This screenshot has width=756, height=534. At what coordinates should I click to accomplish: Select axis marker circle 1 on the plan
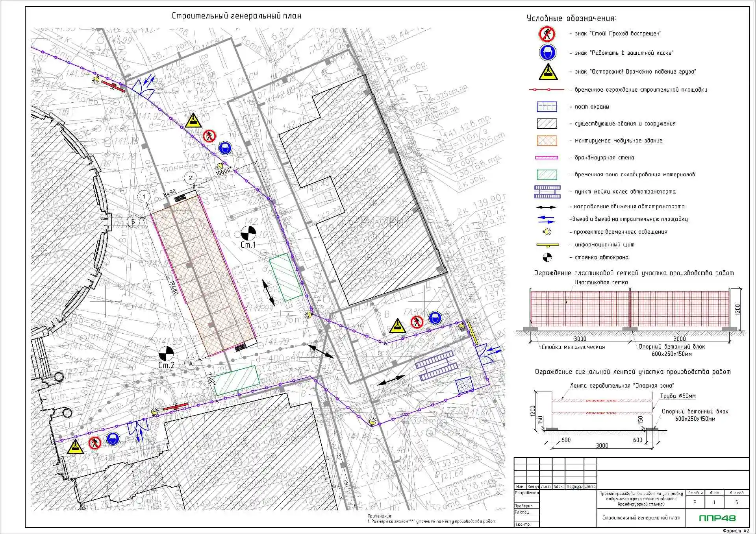[x=144, y=196]
